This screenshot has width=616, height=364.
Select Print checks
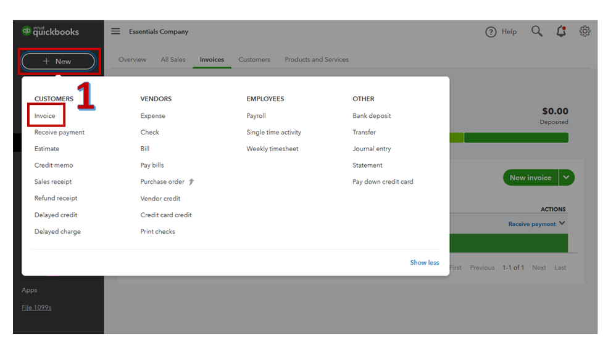pyautogui.click(x=157, y=232)
